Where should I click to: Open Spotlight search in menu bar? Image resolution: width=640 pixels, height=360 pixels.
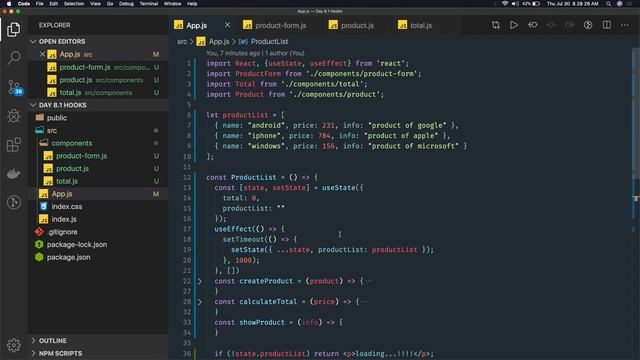pyautogui.click(x=609, y=4)
